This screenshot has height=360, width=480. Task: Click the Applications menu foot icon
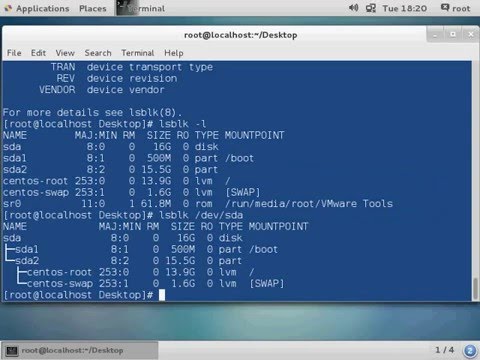coord(9,8)
